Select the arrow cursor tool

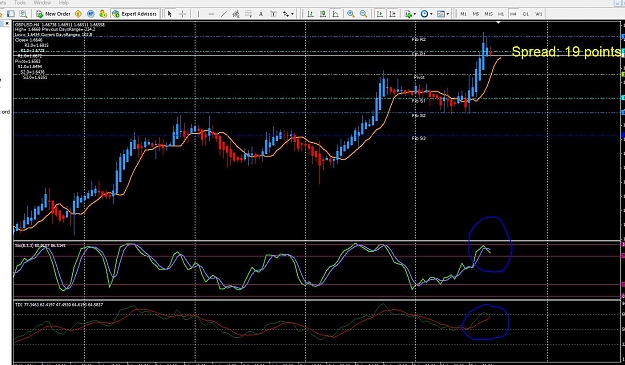click(x=170, y=14)
